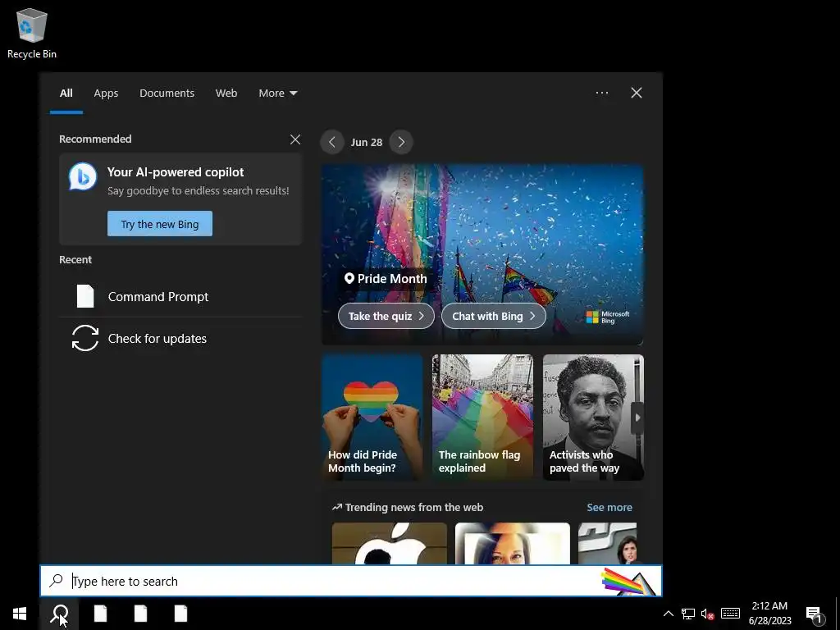Click the Show desktop sliver on the taskbar
The width and height of the screenshot is (840, 630).
[838, 614]
